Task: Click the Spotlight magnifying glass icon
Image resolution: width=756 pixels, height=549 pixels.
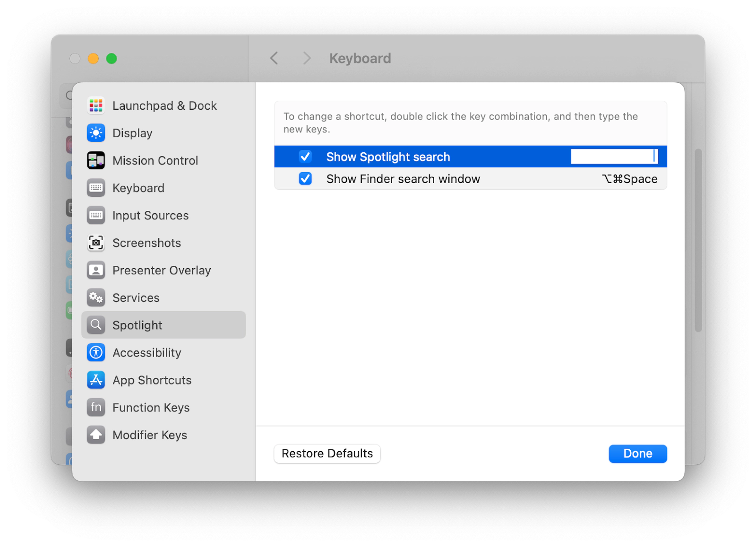Action: (x=95, y=325)
